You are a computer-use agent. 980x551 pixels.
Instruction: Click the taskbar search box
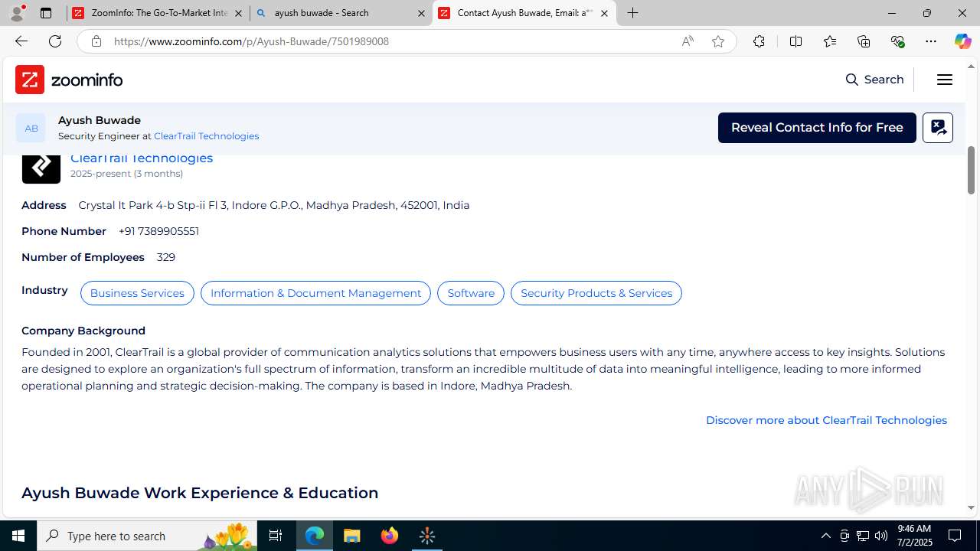(x=147, y=536)
